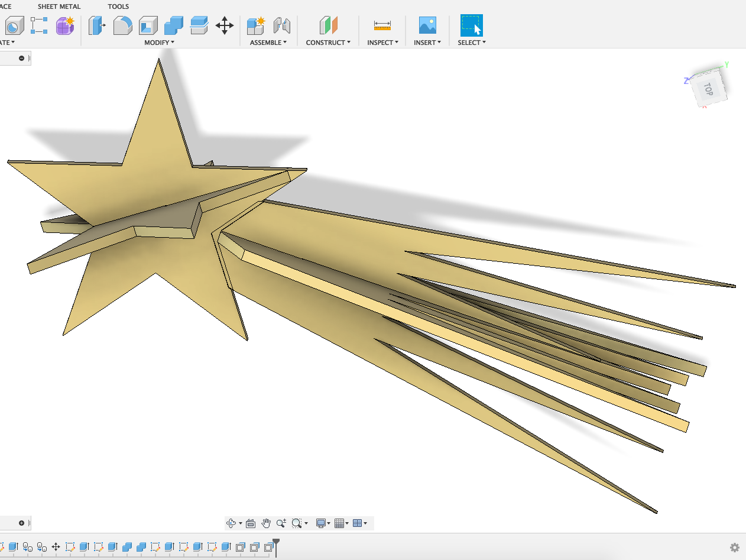Open the Grid and Snaps dropdown arrow

[x=348, y=524]
